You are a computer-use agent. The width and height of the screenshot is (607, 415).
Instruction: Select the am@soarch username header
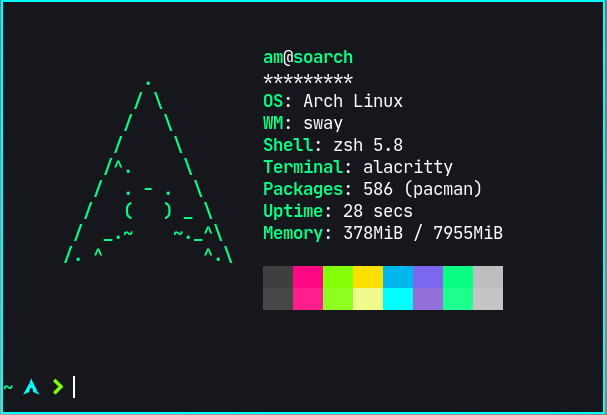[x=308, y=57]
